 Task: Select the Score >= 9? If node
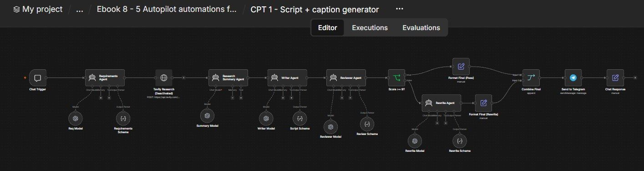point(396,78)
